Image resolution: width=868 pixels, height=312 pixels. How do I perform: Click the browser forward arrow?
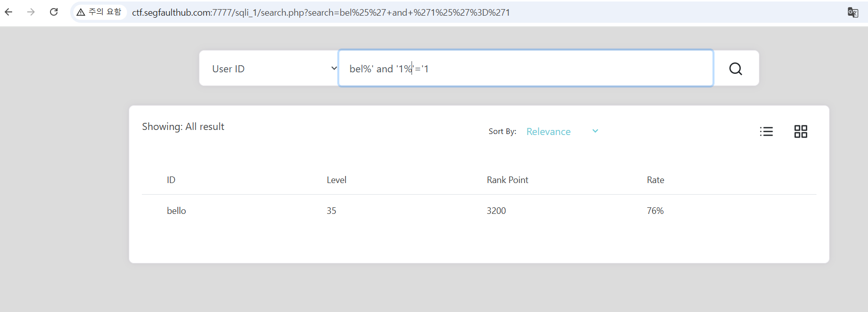[x=31, y=12]
